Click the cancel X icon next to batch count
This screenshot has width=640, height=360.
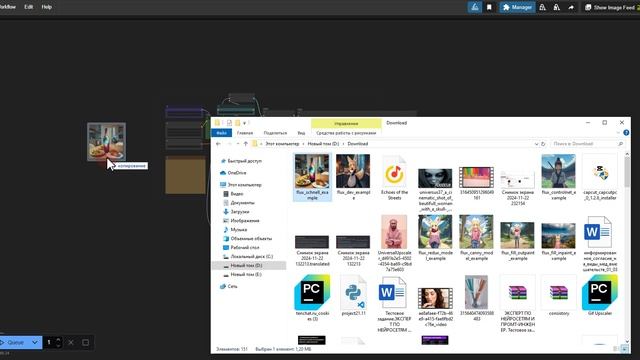71,342
